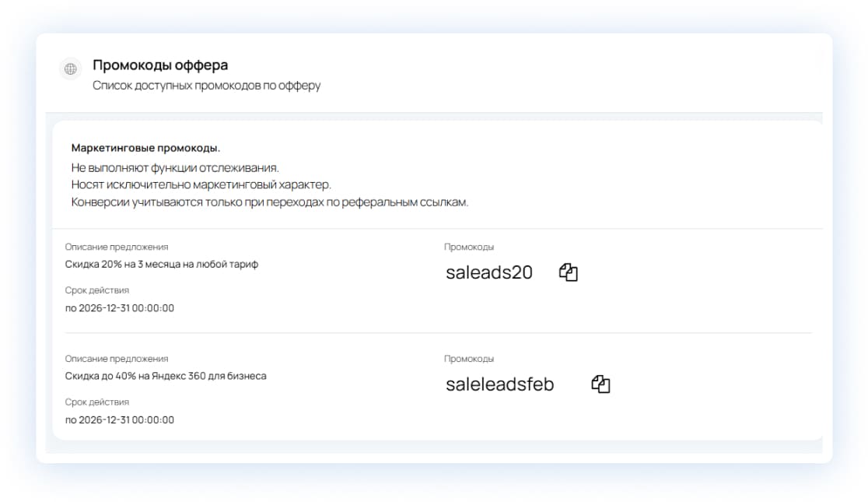Click the Список доступных промокодов по офферу subtitle
This screenshot has height=502, width=868.
pyautogui.click(x=206, y=86)
